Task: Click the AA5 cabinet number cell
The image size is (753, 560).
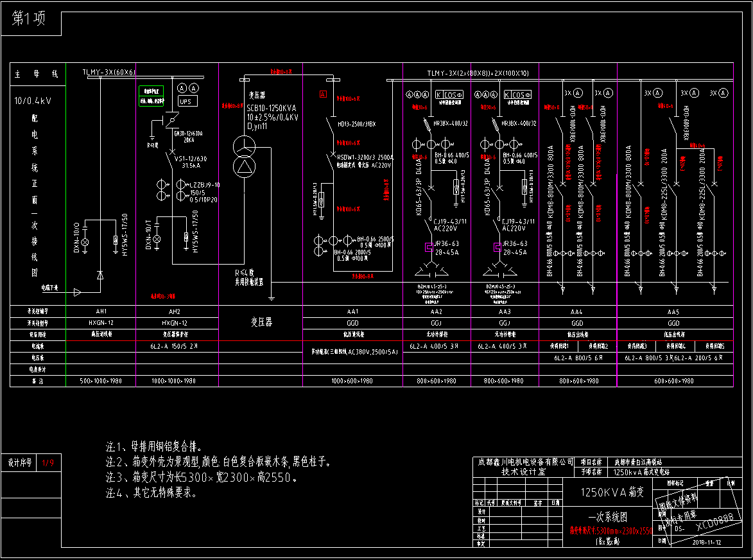Action: tap(673, 311)
